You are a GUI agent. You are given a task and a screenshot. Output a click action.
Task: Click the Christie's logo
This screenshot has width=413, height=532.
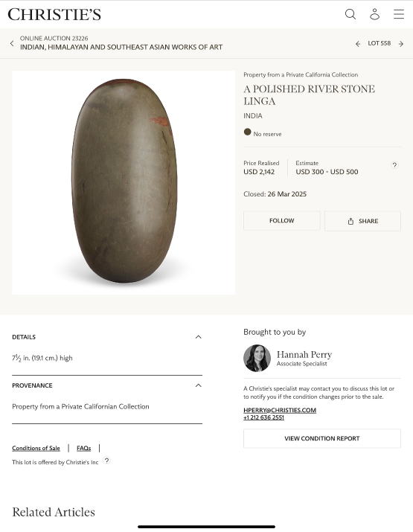(54, 15)
